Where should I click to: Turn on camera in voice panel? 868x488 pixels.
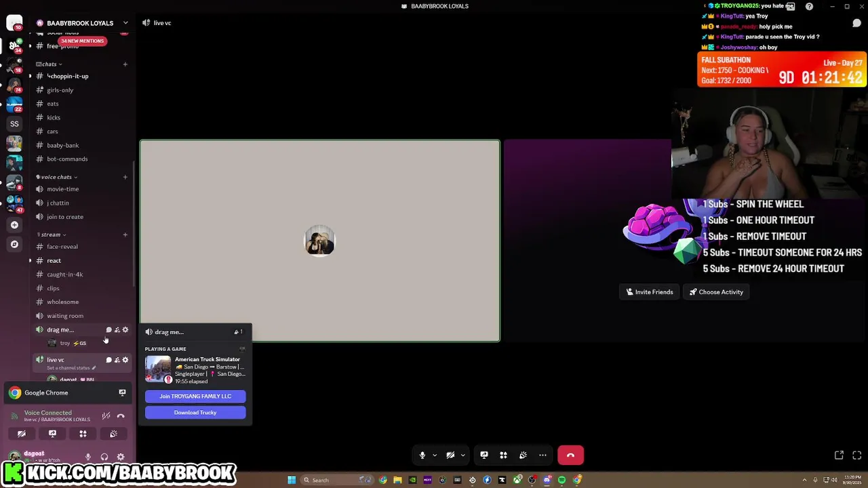pos(22,434)
